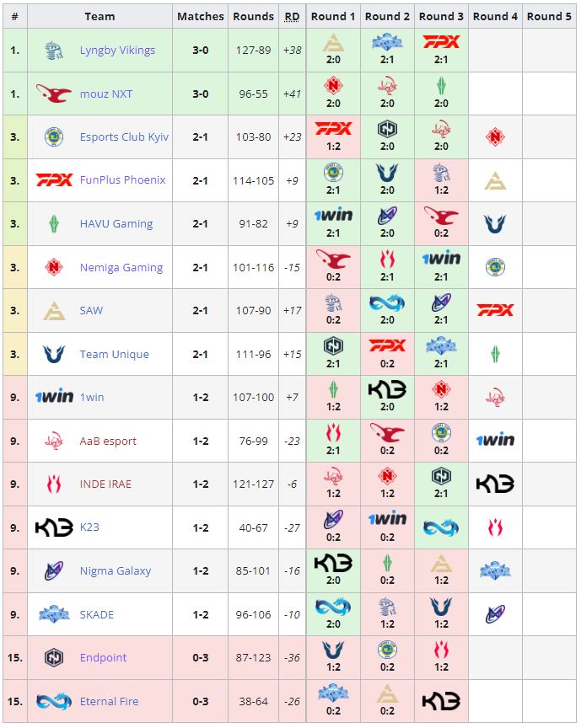581x728 pixels.
Task: Click the mouz NXT heart logo beside team name
Action: 54,94
